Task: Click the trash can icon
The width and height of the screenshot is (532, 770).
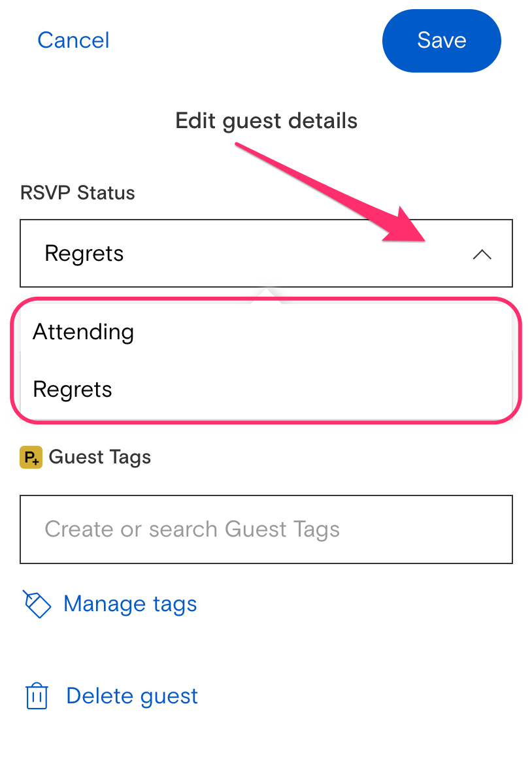Action: tap(37, 696)
